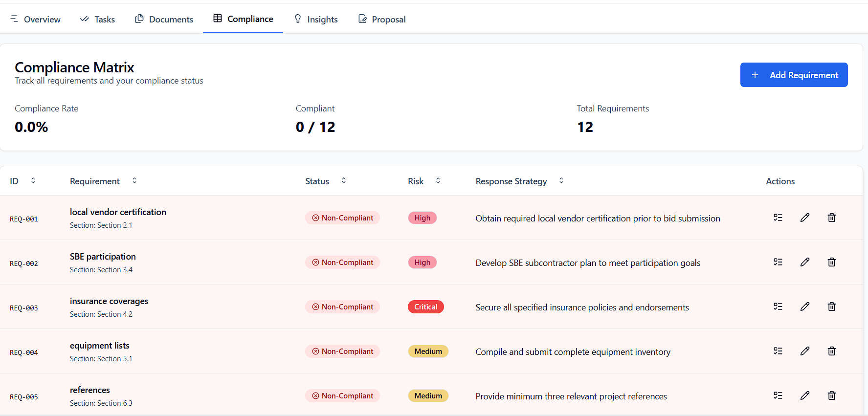Image resolution: width=868 pixels, height=416 pixels.
Task: Click the REQ-005 ID cell
Action: pos(24,397)
